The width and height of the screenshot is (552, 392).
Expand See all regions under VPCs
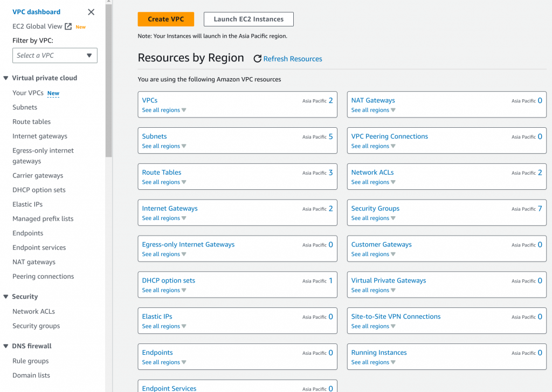pos(164,110)
